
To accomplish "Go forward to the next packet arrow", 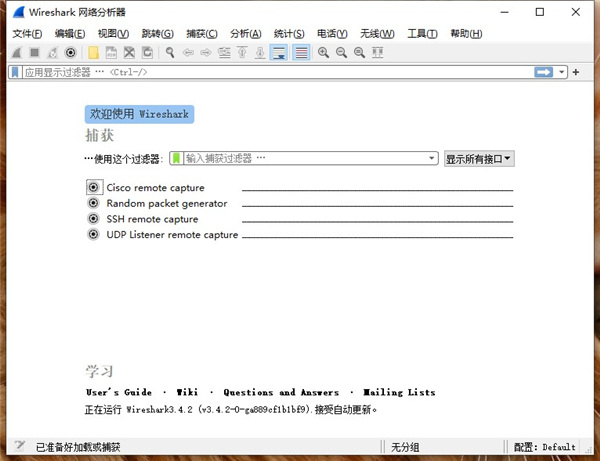I will coord(206,52).
